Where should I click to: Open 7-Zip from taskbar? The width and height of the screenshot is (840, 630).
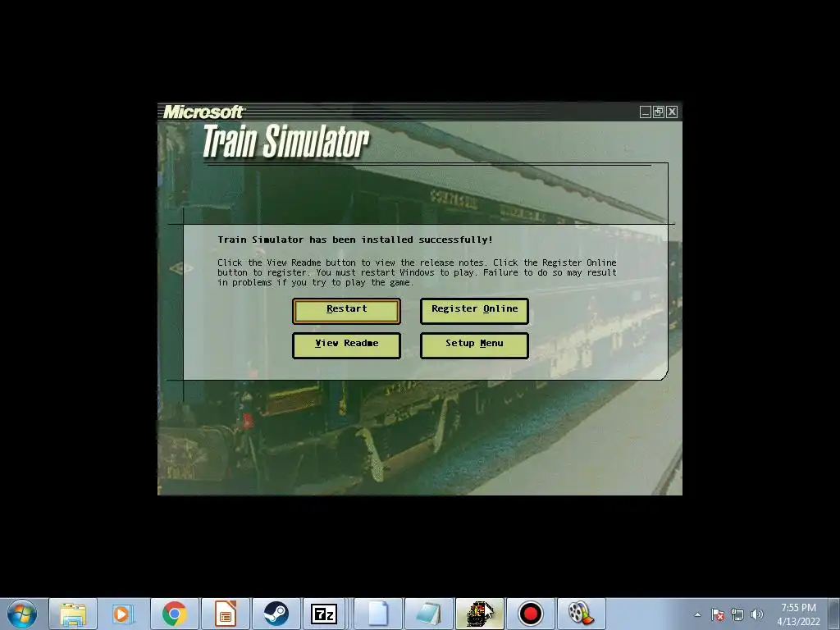[x=325, y=614]
